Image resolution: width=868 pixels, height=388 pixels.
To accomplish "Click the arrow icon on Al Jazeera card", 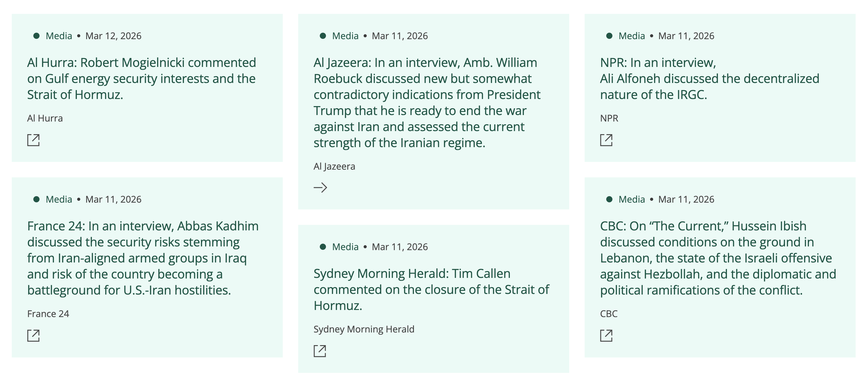I will (x=320, y=188).
